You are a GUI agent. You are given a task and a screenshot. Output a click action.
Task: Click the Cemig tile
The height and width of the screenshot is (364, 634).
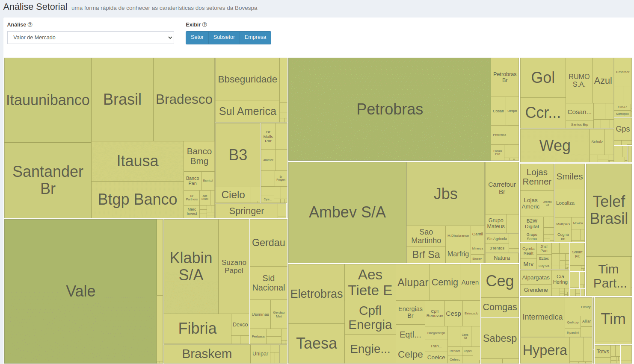(x=445, y=282)
